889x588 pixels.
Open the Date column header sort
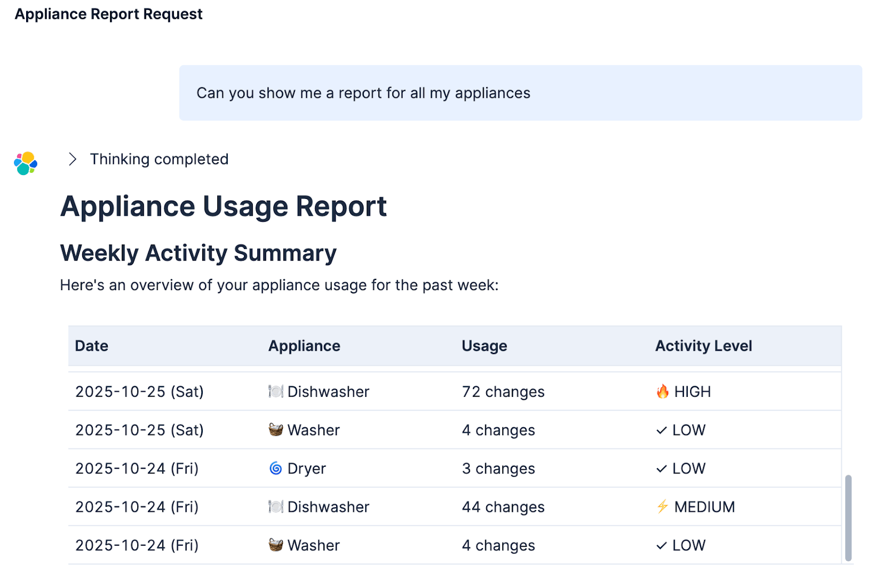(x=91, y=346)
